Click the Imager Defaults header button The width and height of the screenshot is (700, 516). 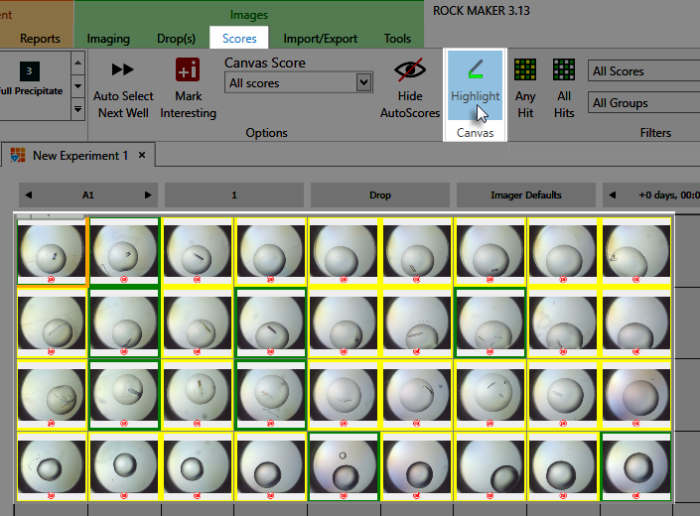point(526,195)
